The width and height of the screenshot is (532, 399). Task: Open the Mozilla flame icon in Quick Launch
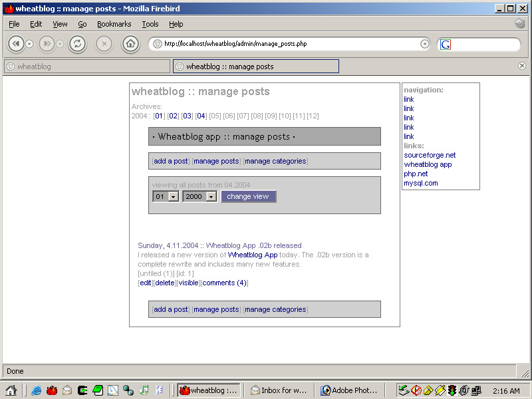51,391
